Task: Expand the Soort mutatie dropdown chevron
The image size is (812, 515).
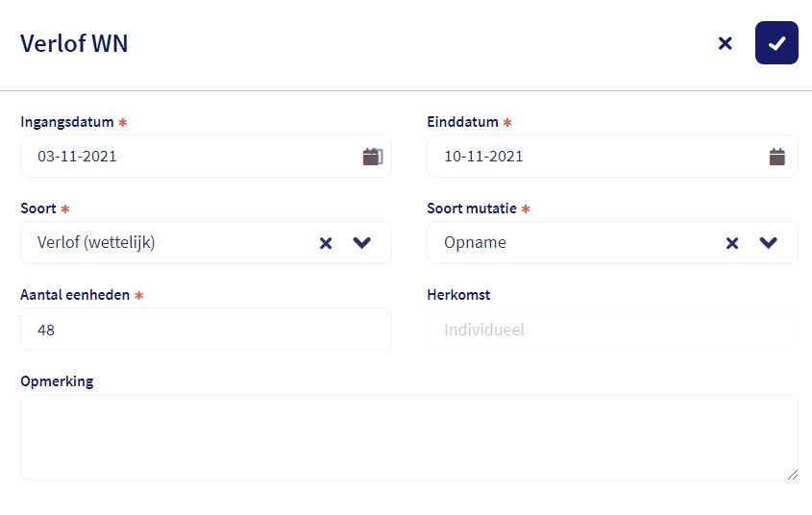Action: (768, 243)
